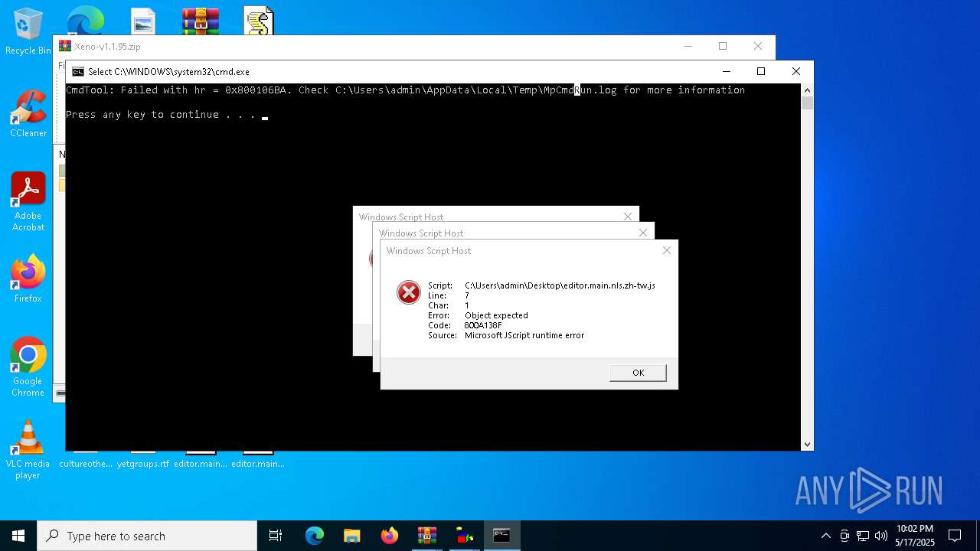Click the CmdTool failed error message line
The width and height of the screenshot is (980, 551).
point(405,90)
